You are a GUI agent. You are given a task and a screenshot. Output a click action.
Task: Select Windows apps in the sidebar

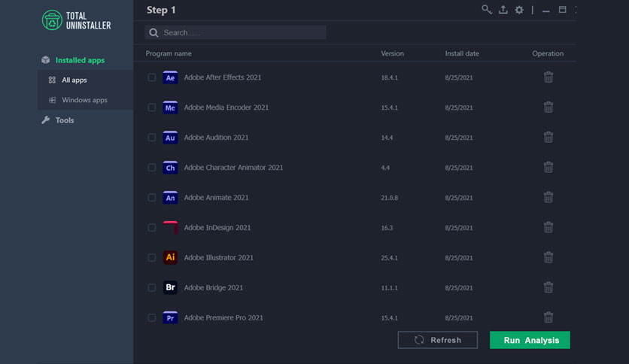pyautogui.click(x=85, y=100)
